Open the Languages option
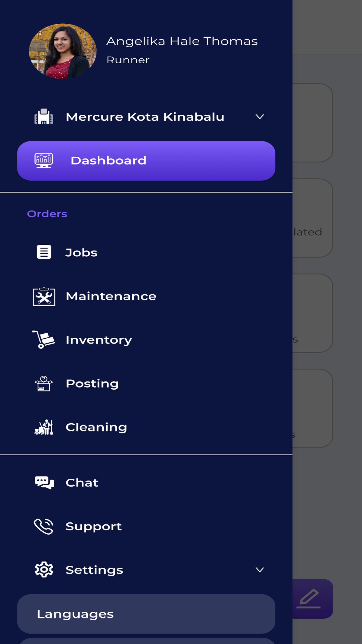 (146, 614)
